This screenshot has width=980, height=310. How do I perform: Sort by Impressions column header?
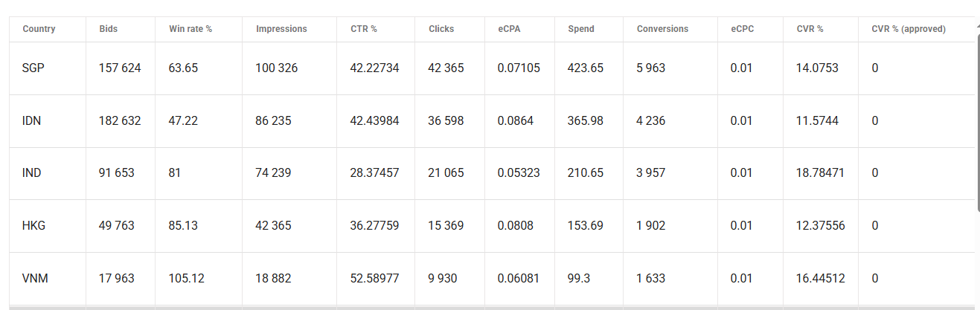(281, 29)
